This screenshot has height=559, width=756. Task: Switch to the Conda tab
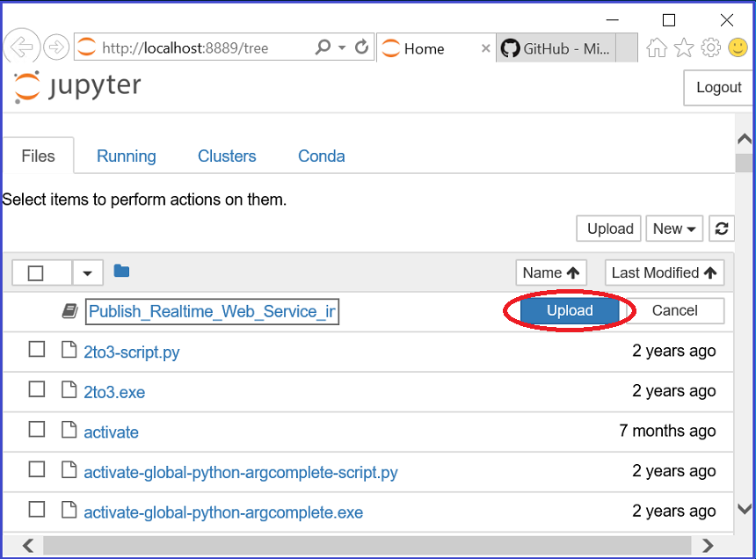coord(321,156)
